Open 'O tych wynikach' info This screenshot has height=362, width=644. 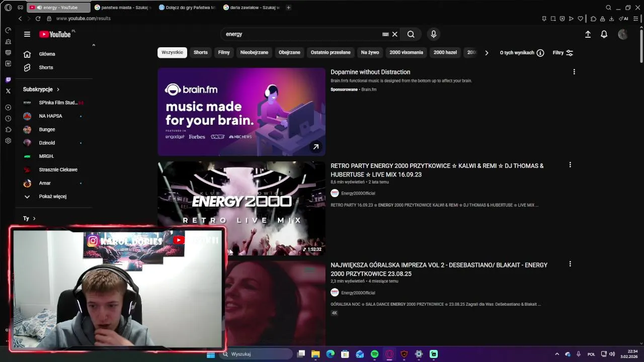[x=522, y=53]
